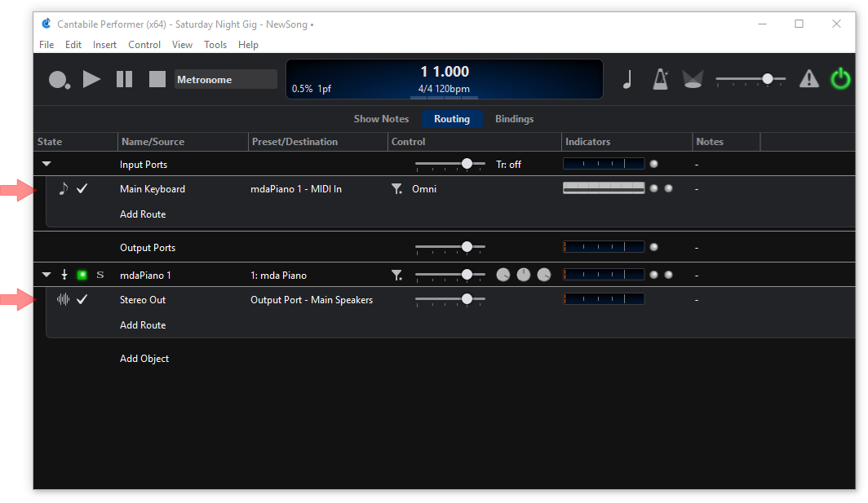Click the Stereo Out route name
The height and width of the screenshot is (503, 868).
point(143,300)
